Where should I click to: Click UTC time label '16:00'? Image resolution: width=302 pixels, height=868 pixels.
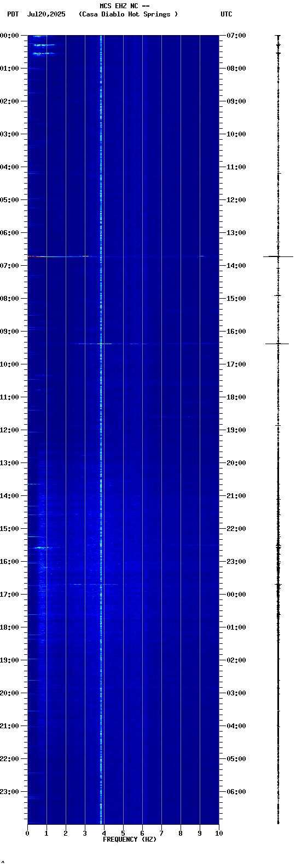pyautogui.click(x=236, y=332)
